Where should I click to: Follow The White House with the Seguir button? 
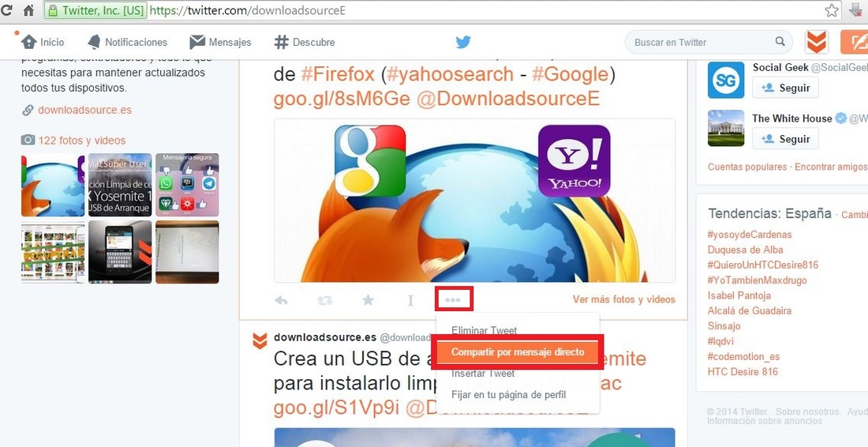tap(785, 138)
